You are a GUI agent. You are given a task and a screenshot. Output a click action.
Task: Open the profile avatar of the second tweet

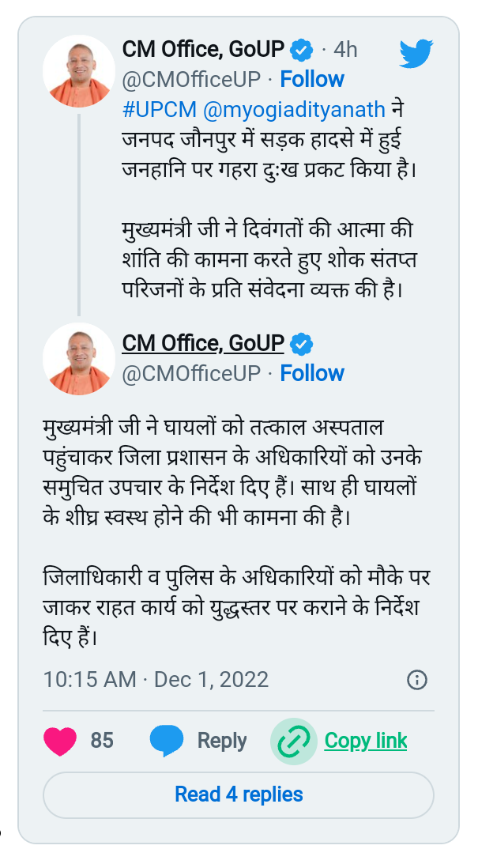click(x=79, y=359)
